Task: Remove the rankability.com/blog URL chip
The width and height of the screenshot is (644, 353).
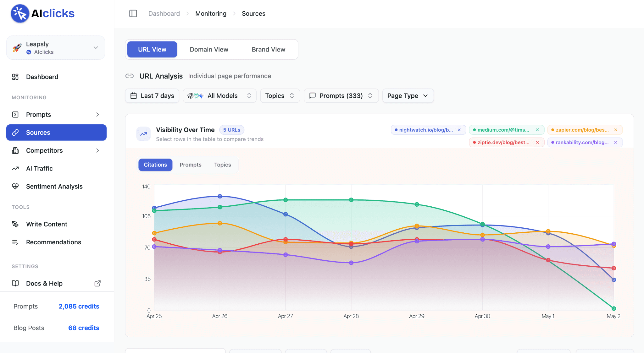Action: point(616,143)
